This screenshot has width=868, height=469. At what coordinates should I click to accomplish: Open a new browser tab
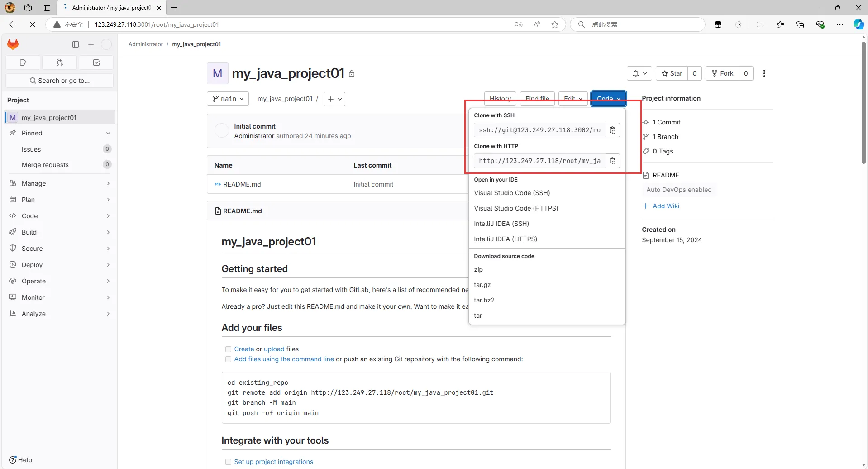174,7
